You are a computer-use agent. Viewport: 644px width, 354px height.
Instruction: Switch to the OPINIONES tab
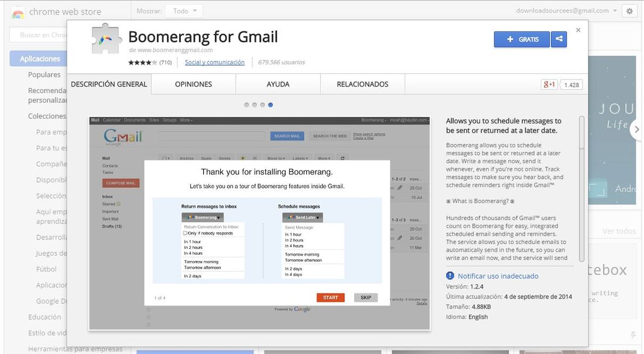[193, 84]
